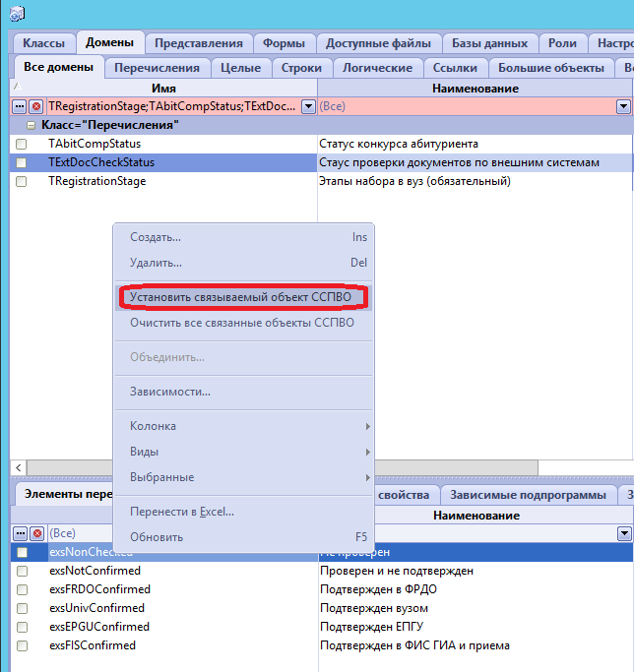
Task: Select the Элементы перечисления bottom tab
Action: click(64, 494)
